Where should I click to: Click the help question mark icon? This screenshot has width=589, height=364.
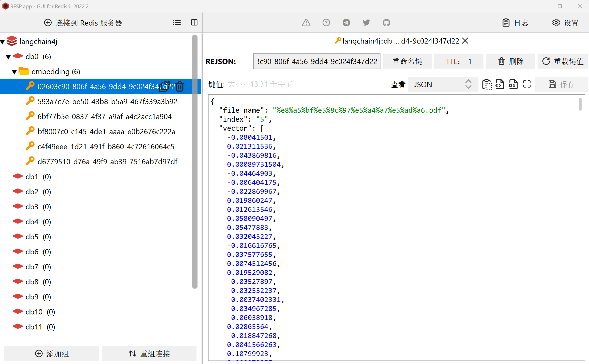pyautogui.click(x=326, y=23)
